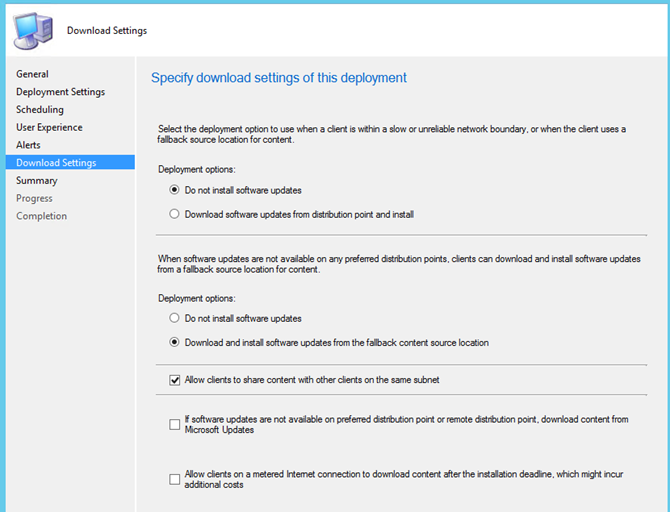Click the Completion step
670x512 pixels.
pos(41,216)
